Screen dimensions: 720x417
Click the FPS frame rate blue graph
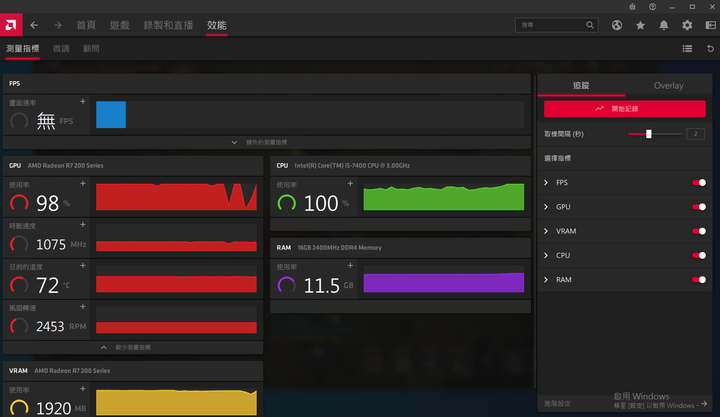pyautogui.click(x=111, y=115)
